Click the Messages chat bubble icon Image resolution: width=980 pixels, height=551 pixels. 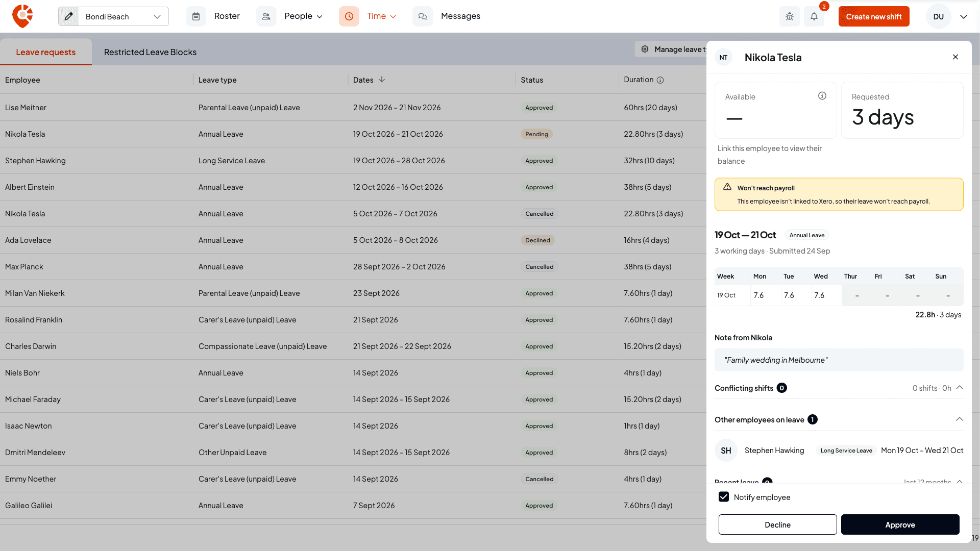click(423, 16)
